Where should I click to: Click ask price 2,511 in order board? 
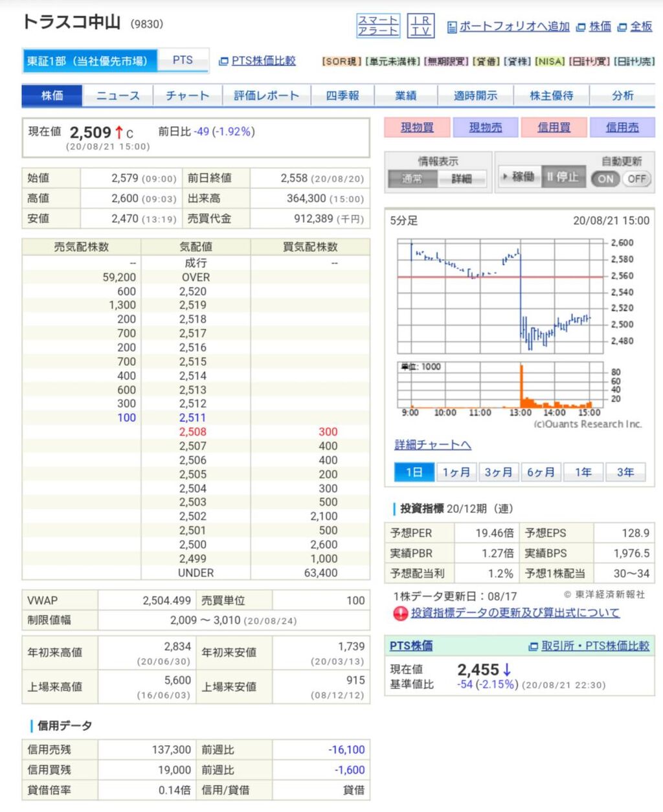coord(193,418)
